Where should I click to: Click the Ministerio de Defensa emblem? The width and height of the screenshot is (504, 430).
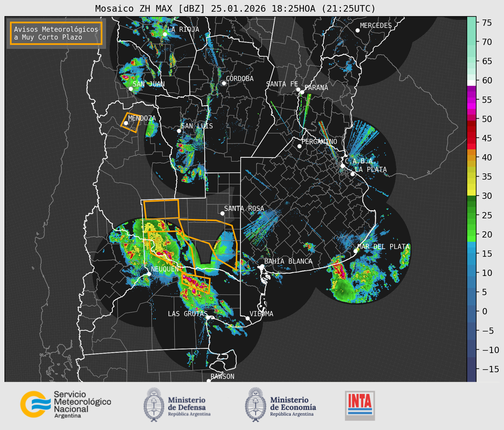tap(154, 405)
